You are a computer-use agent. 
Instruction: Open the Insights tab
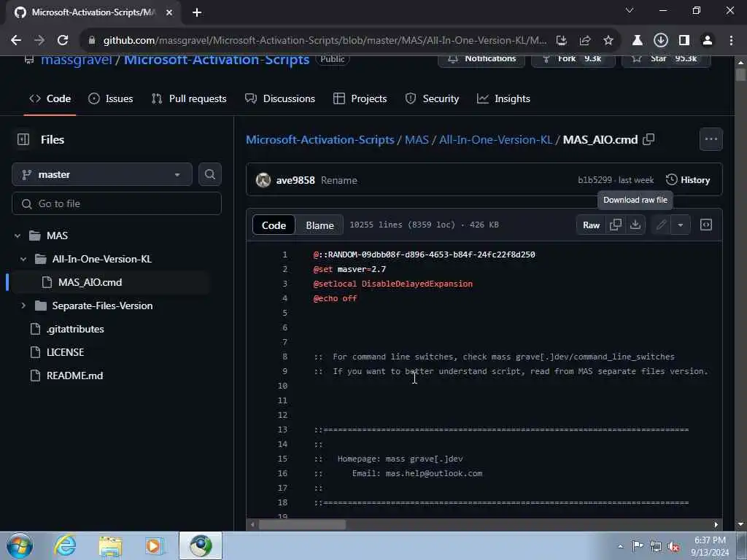[503, 98]
